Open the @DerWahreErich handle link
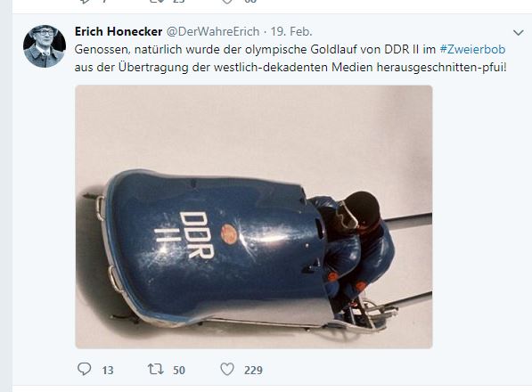The height and width of the screenshot is (392, 532). (x=213, y=31)
